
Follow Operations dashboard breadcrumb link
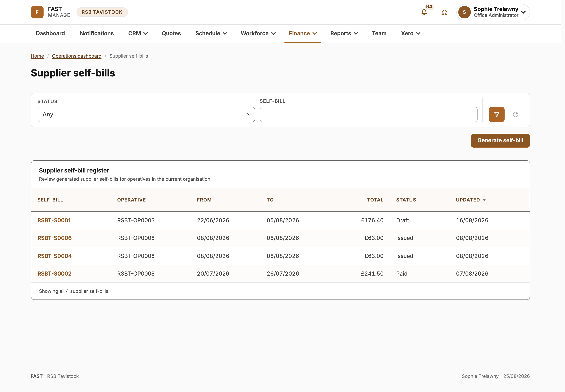click(x=77, y=56)
